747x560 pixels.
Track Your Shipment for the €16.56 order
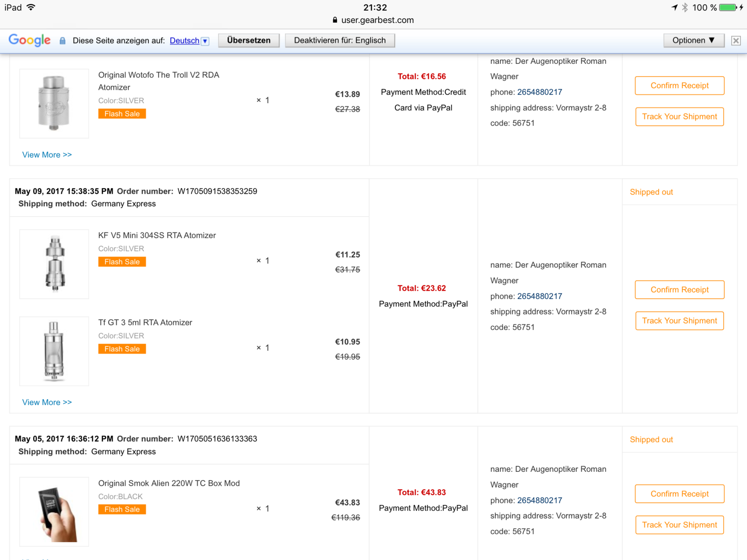680,117
